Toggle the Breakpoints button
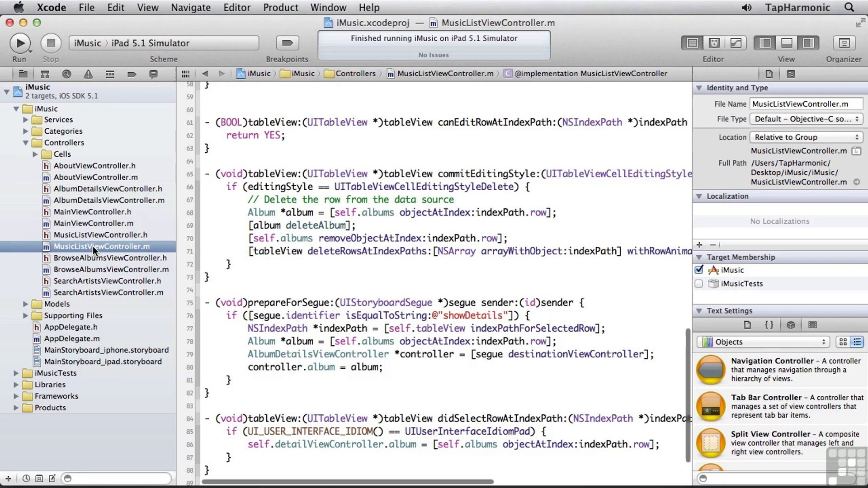The image size is (868, 488). click(287, 43)
